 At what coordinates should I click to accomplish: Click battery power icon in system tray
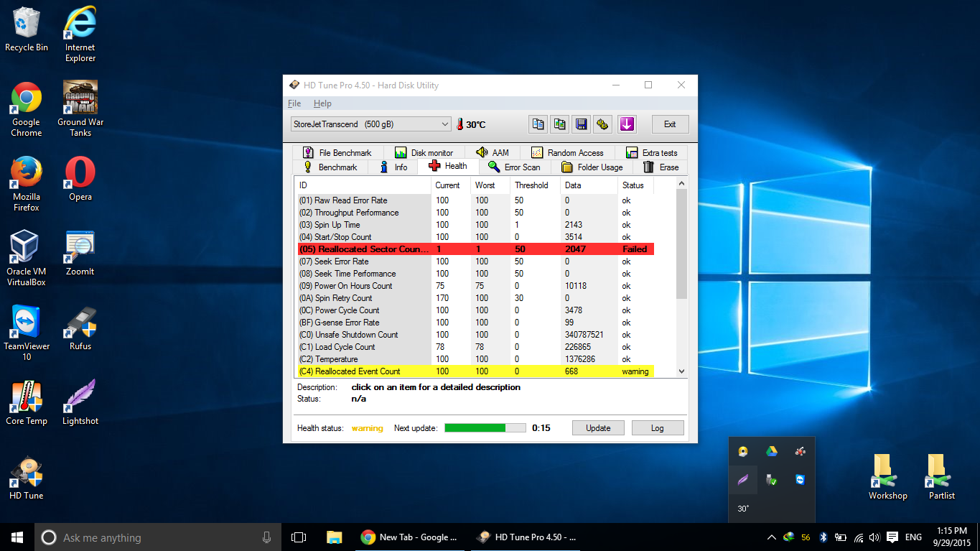(x=840, y=537)
